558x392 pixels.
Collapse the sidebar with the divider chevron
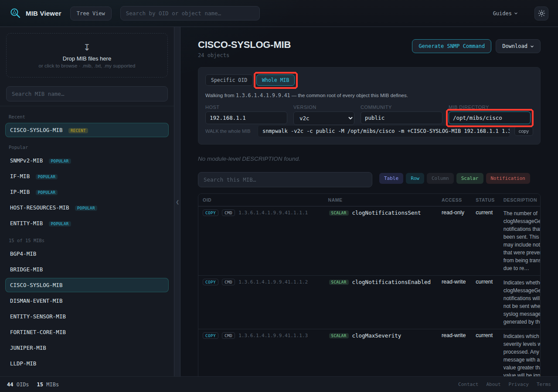pyautogui.click(x=177, y=202)
